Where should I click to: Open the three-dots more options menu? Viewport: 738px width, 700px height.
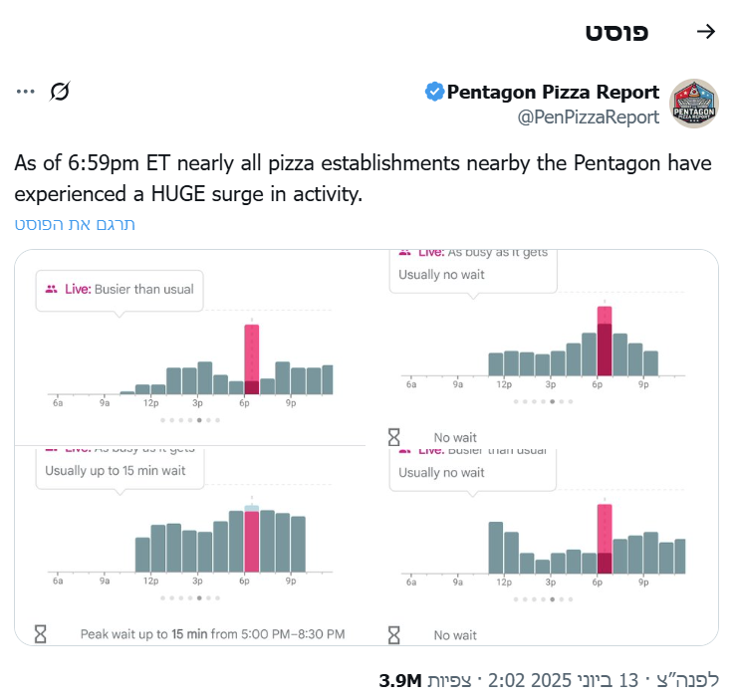[25, 92]
